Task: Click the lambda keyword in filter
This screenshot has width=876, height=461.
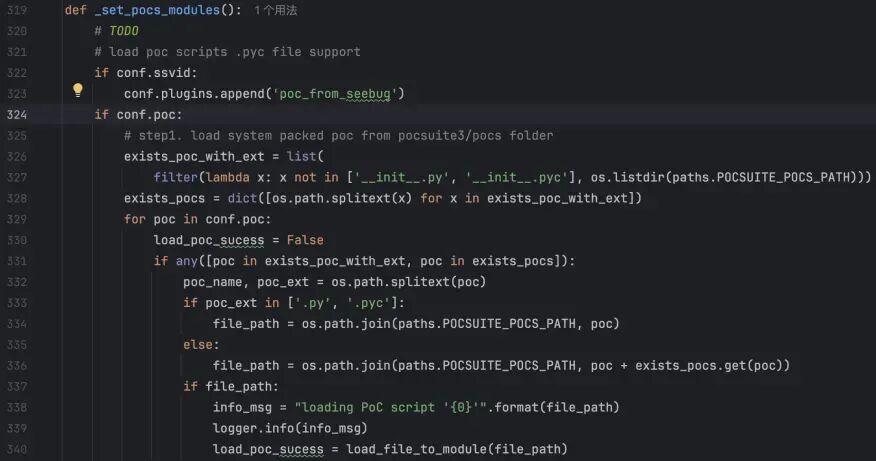Action: click(x=227, y=178)
